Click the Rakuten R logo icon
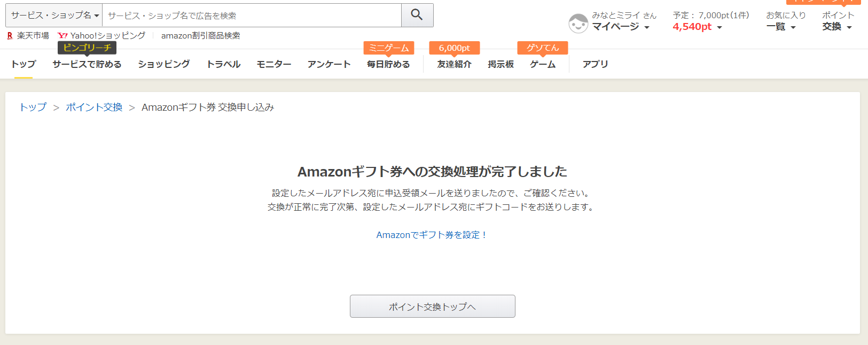The height and width of the screenshot is (345, 868). coord(10,35)
